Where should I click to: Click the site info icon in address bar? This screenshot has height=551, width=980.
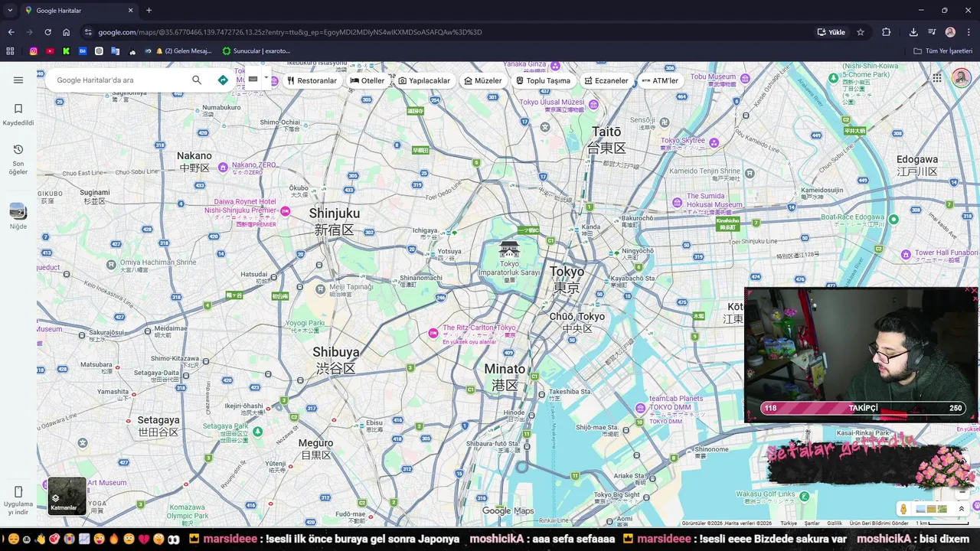88,32
